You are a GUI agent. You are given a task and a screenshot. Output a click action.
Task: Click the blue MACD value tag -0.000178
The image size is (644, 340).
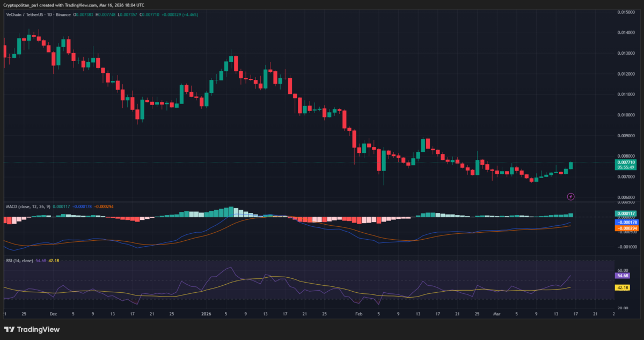coord(626,222)
